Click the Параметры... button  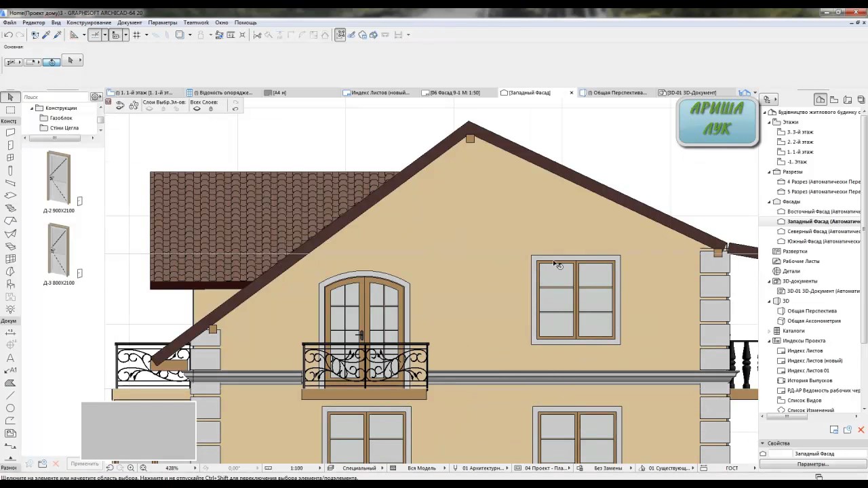tap(813, 464)
